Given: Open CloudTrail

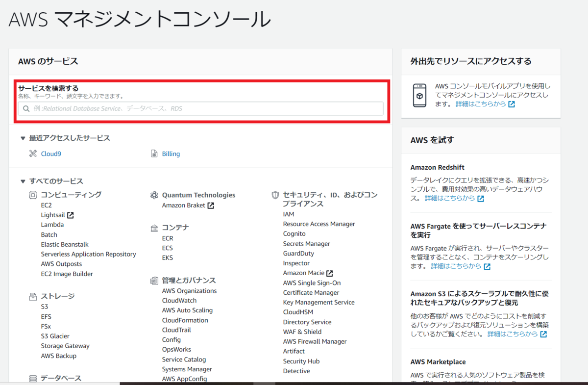Looking at the screenshot, I should [177, 330].
